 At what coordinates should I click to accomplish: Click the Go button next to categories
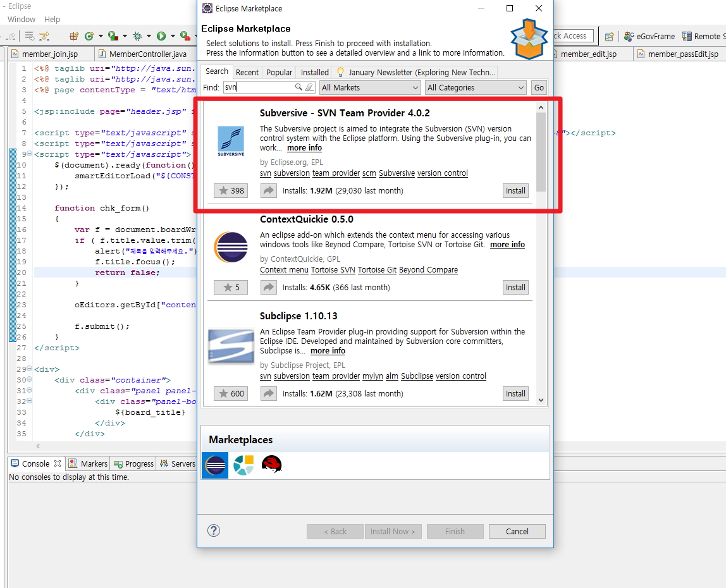539,87
